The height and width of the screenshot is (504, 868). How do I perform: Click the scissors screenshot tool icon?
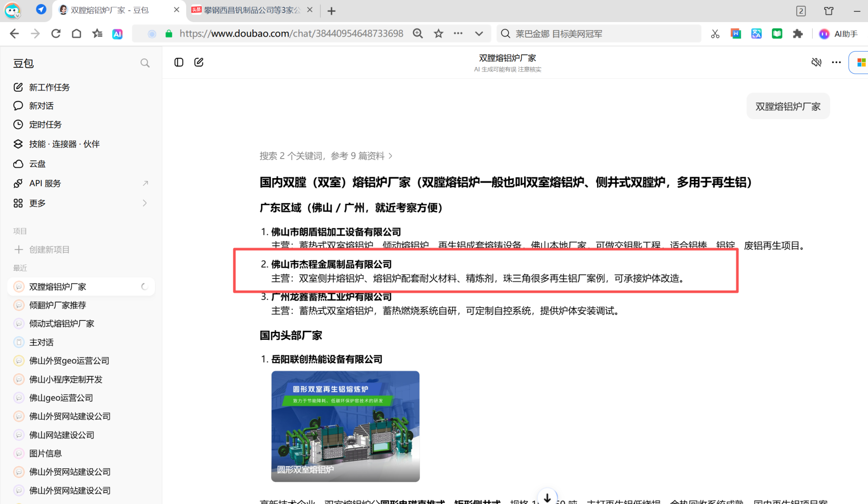coord(715,34)
